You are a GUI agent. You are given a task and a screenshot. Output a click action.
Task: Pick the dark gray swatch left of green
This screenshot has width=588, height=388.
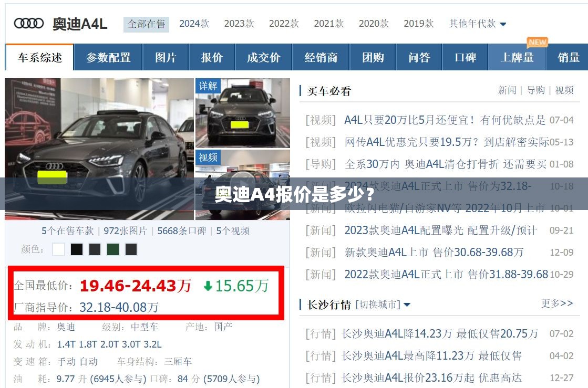(x=95, y=249)
